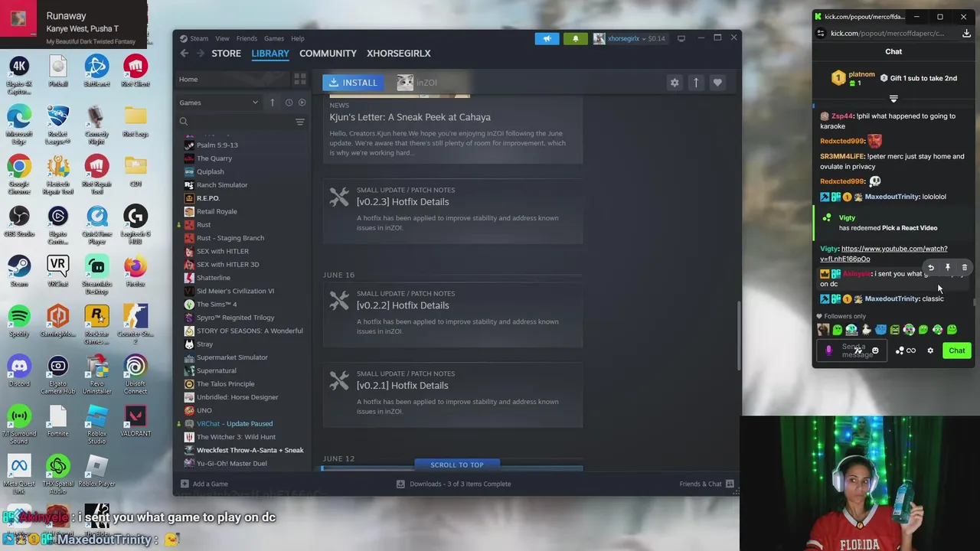Select VRChat - Update Paused entry
The image size is (980, 551).
point(234,423)
